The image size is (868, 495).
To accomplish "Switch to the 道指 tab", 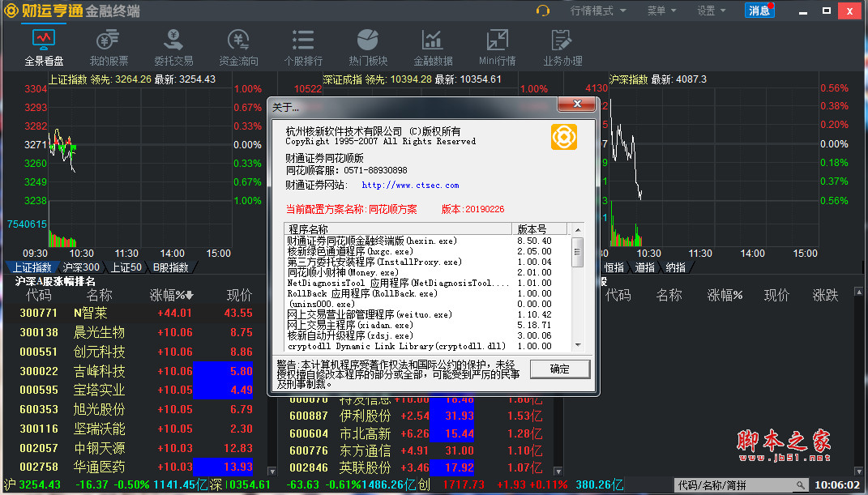I will (x=644, y=267).
